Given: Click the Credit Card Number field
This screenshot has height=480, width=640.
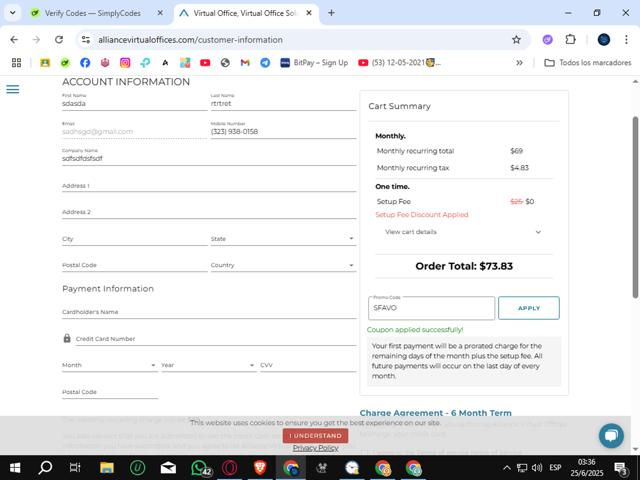Looking at the screenshot, I should tap(216, 339).
